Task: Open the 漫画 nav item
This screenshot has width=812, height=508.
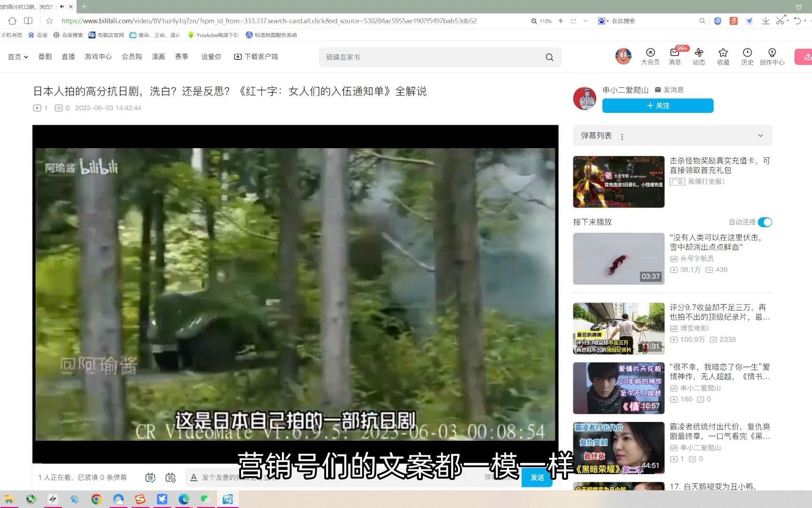Action: [x=158, y=56]
